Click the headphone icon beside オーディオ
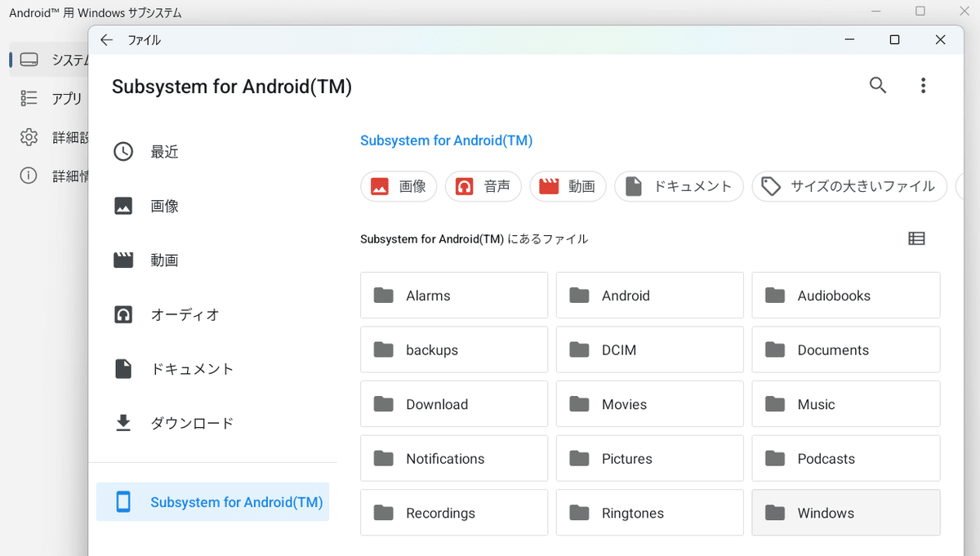 tap(123, 314)
